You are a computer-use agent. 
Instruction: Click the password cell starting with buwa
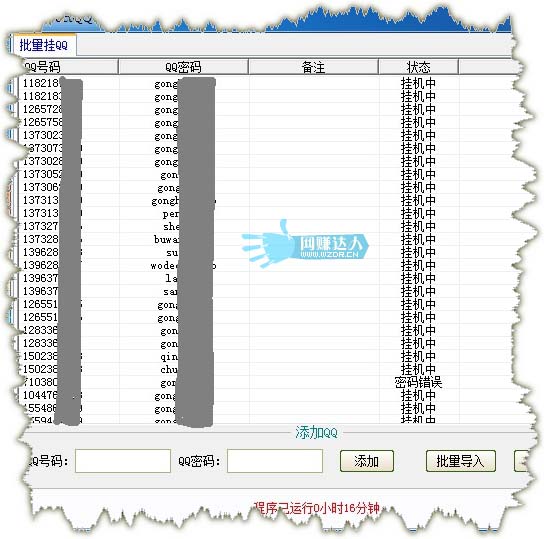(184, 239)
